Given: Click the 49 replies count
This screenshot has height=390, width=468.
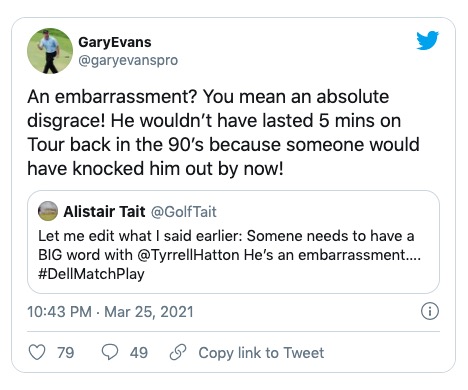Looking at the screenshot, I should [139, 353].
